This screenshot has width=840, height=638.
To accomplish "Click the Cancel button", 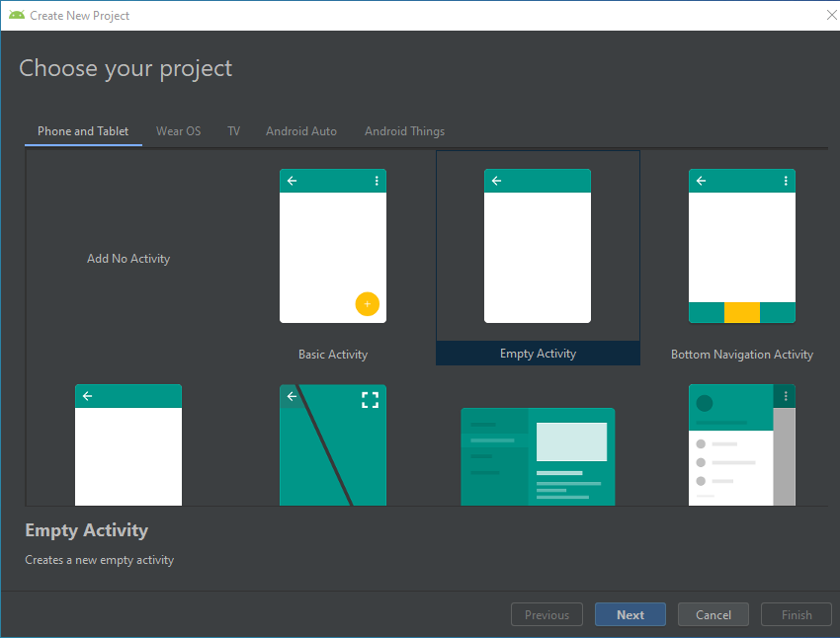I will click(714, 614).
